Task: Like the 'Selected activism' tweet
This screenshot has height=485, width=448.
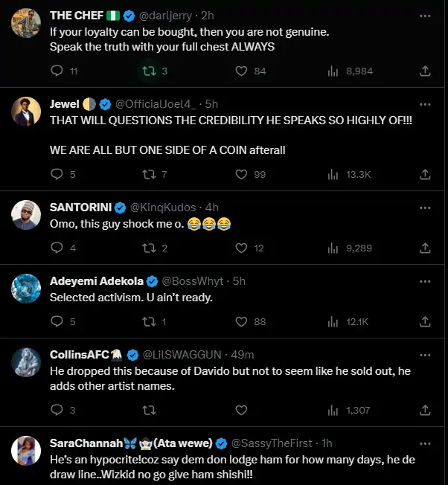Action: [x=241, y=321]
